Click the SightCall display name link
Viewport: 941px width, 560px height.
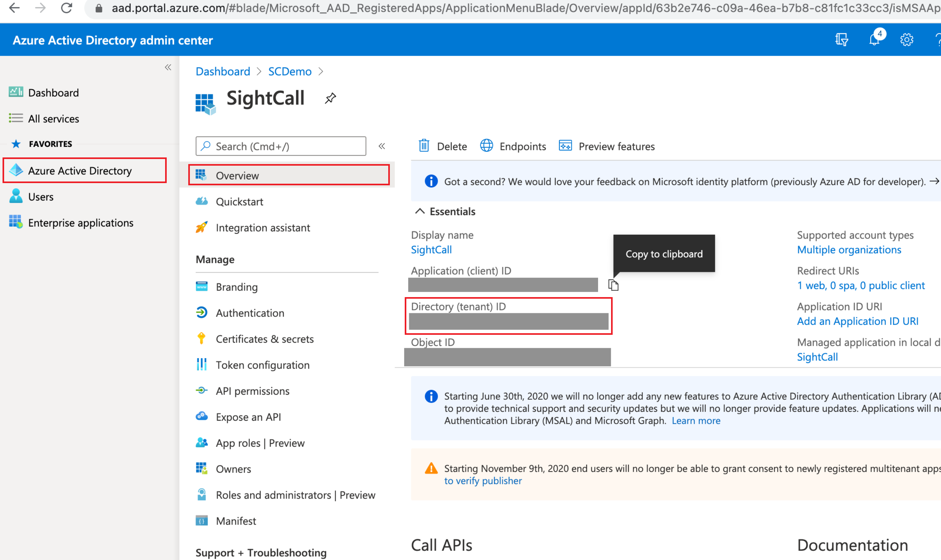pos(431,250)
